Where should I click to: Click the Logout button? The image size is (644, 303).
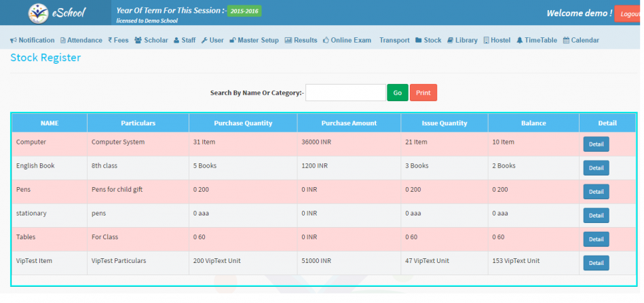pos(628,14)
